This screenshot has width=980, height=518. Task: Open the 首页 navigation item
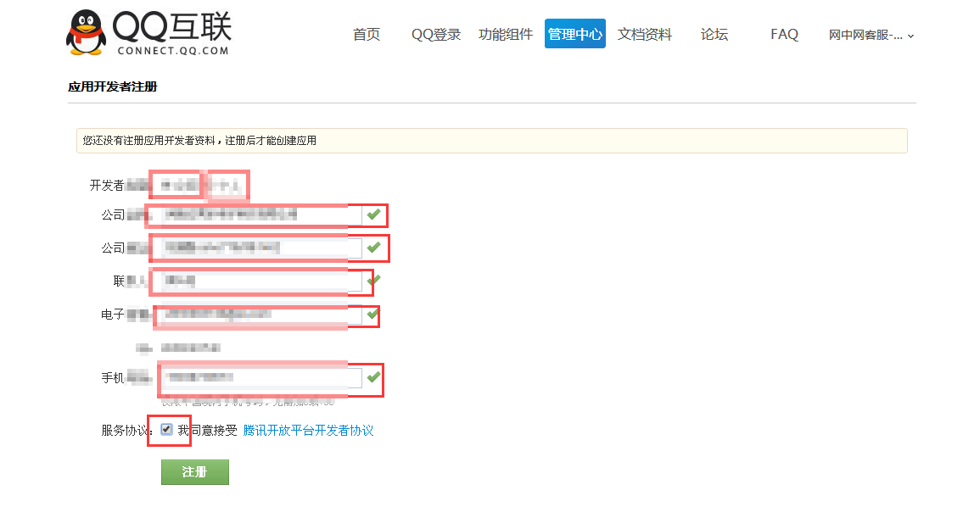(x=367, y=35)
